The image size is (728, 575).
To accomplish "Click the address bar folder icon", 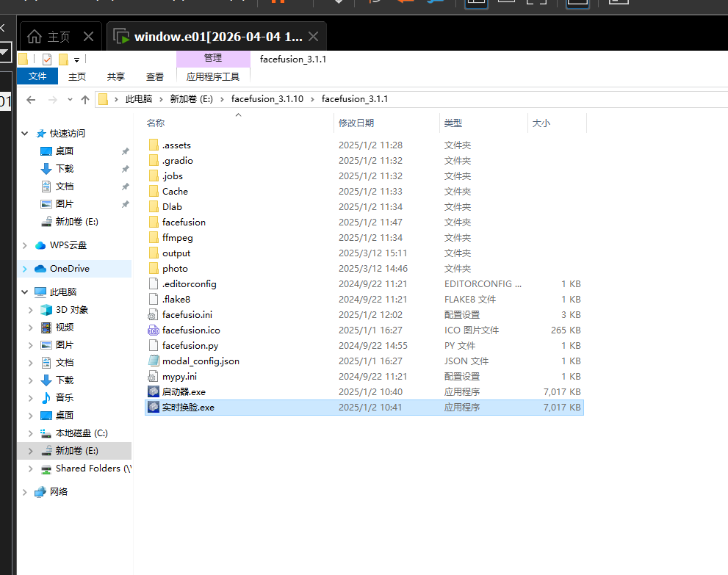I will [104, 99].
